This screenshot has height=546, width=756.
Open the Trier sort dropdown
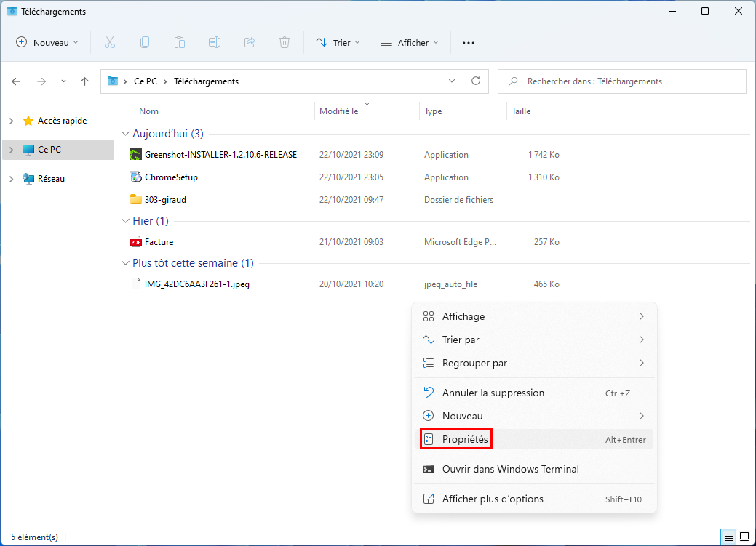(338, 42)
